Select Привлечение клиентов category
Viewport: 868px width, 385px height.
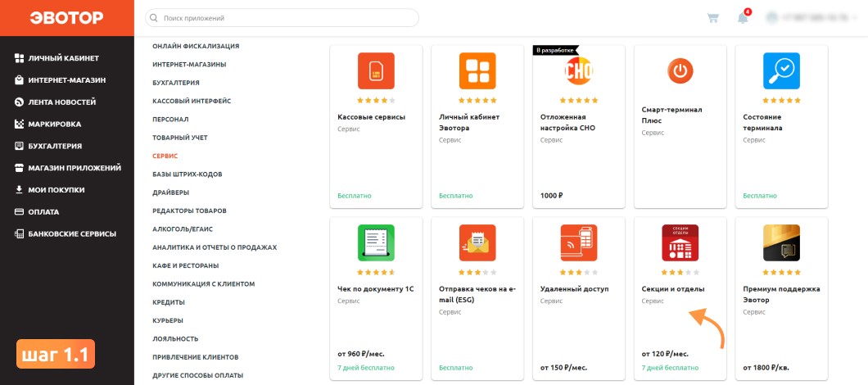pyautogui.click(x=196, y=357)
